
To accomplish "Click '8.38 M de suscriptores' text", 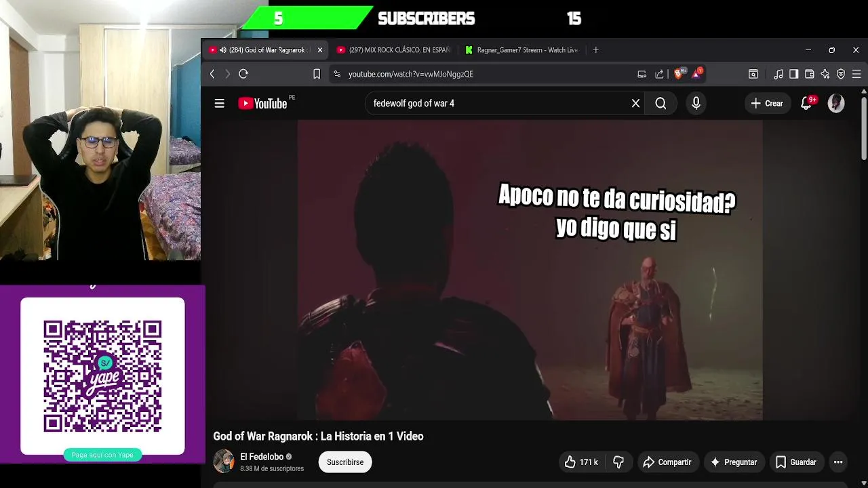I will [272, 468].
